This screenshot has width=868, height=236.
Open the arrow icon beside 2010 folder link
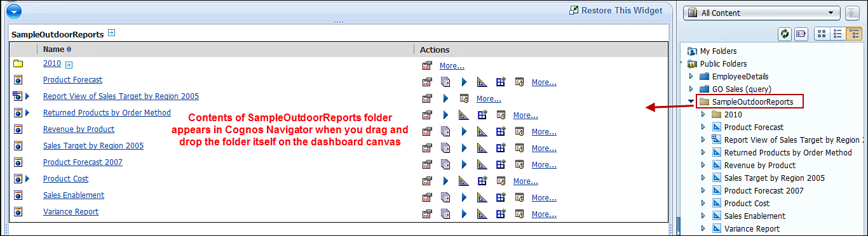[x=69, y=64]
